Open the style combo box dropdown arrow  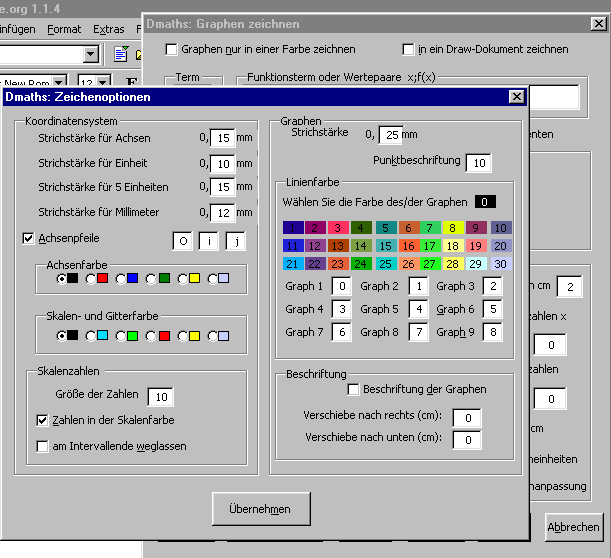[91, 54]
